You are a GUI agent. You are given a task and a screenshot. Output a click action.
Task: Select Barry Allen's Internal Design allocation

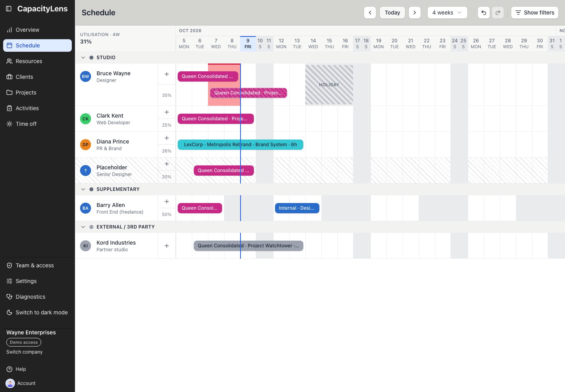click(x=297, y=208)
